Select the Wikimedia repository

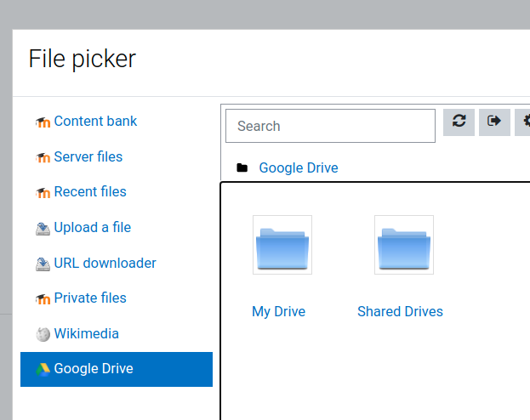(x=86, y=333)
